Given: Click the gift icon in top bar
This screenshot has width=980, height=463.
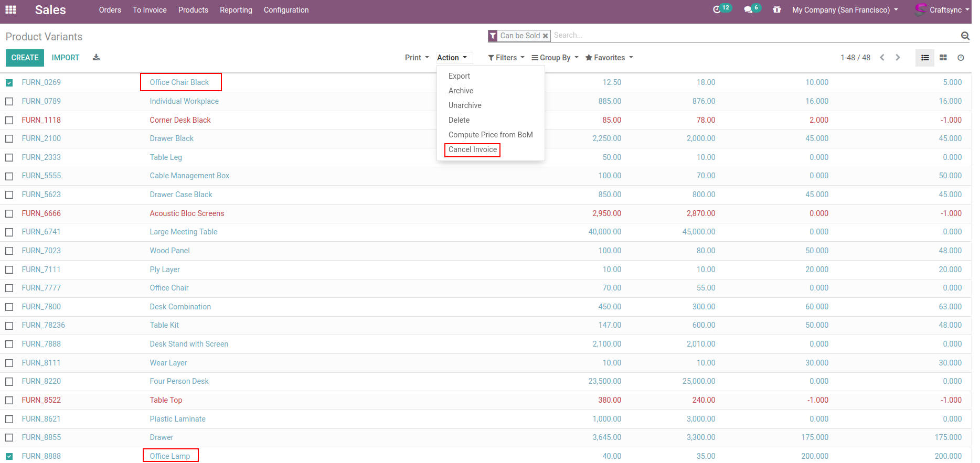Looking at the screenshot, I should (x=777, y=10).
